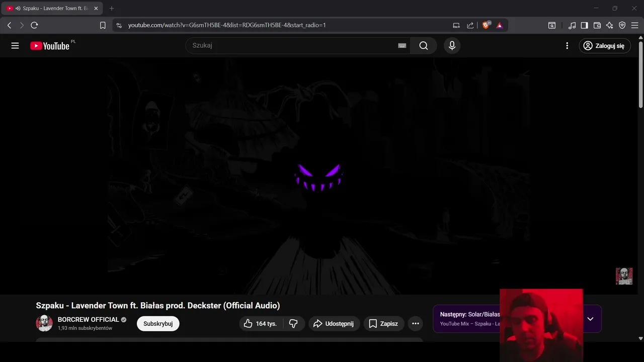Viewport: 644px width, 362px height.
Task: Close the Szpaku Lavender Town tab
Action: click(96, 9)
